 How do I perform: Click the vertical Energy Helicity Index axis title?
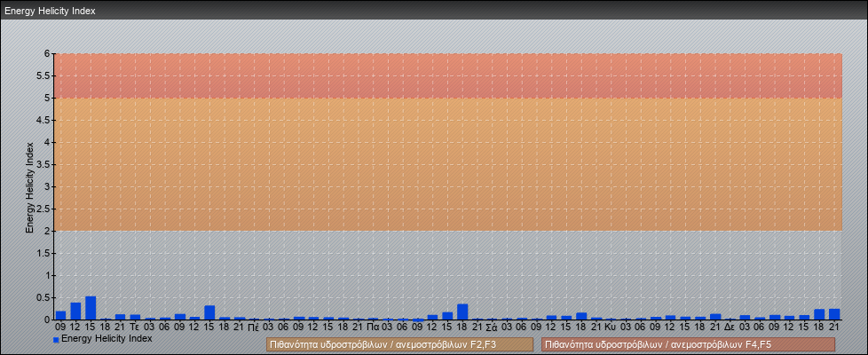tap(29, 187)
